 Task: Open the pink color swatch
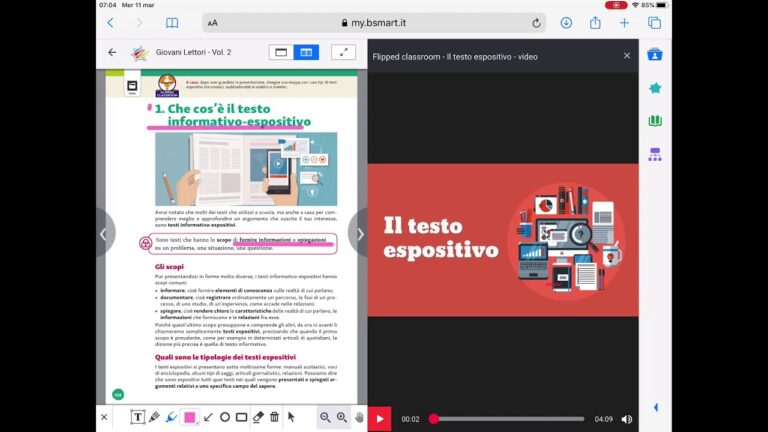pyautogui.click(x=190, y=417)
